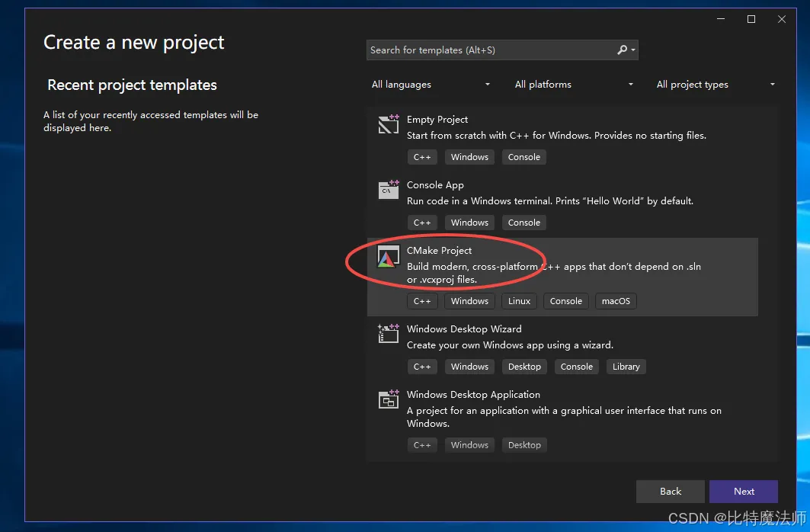Click the 'A project for an application' description
Viewport: 810px width, 532px height.
pyautogui.click(x=564, y=417)
